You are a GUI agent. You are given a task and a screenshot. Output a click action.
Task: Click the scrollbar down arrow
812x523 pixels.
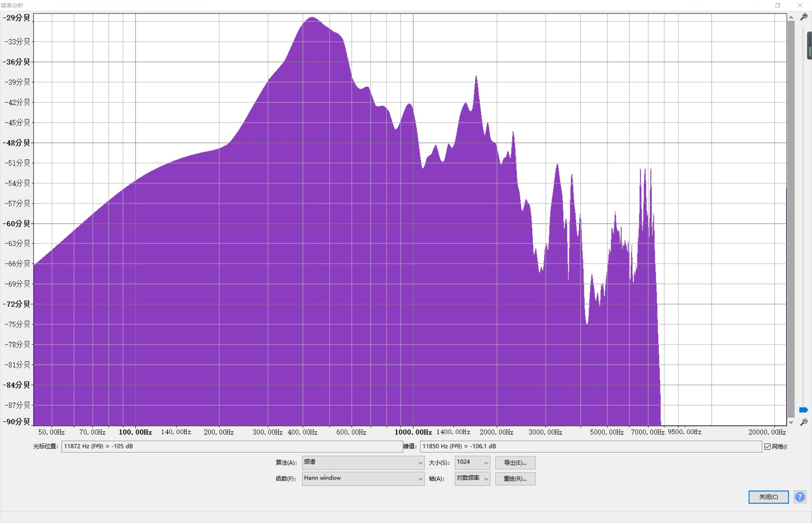(791, 422)
